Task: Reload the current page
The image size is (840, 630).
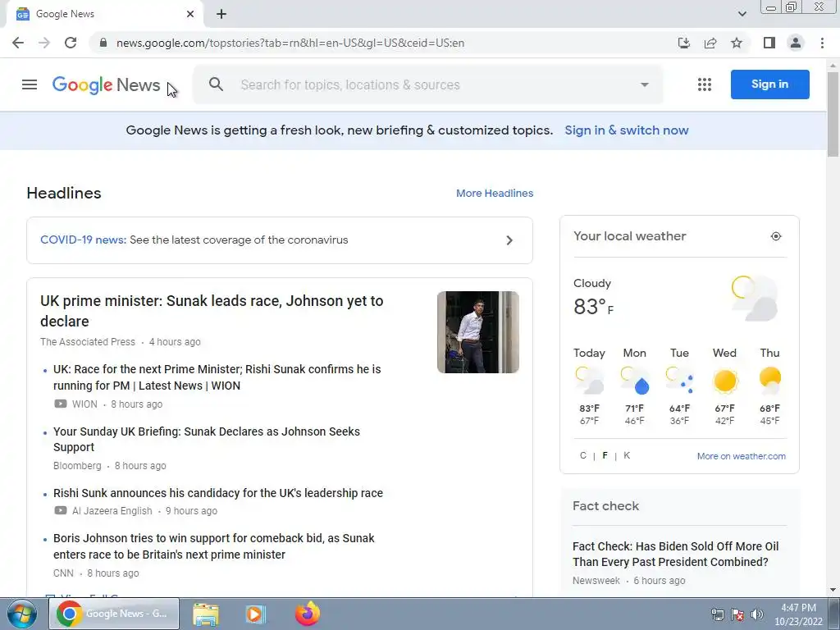Action: tap(71, 43)
